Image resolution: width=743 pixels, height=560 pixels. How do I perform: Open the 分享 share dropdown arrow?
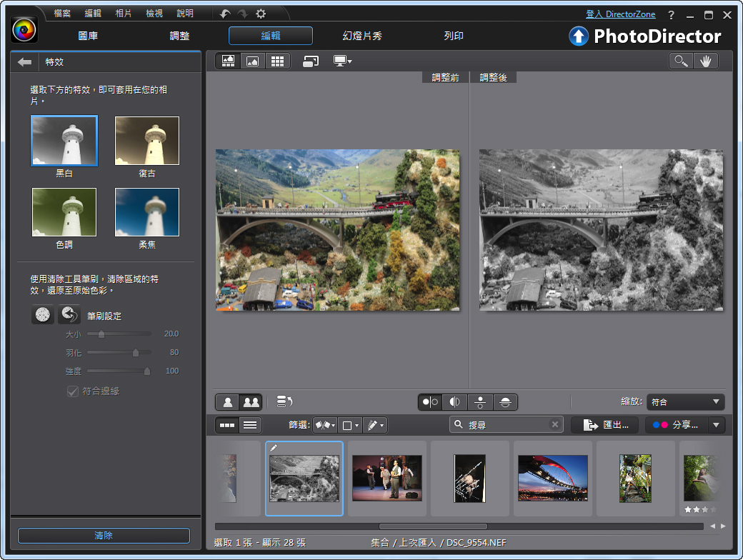tap(717, 425)
